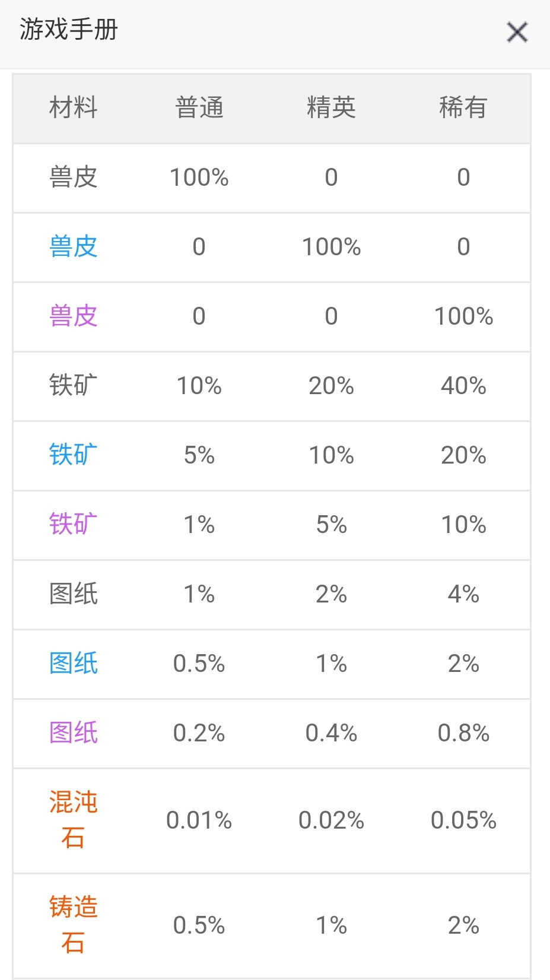Select the 0.8% rare blueprint cell
The width and height of the screenshot is (550, 980).
tap(463, 733)
